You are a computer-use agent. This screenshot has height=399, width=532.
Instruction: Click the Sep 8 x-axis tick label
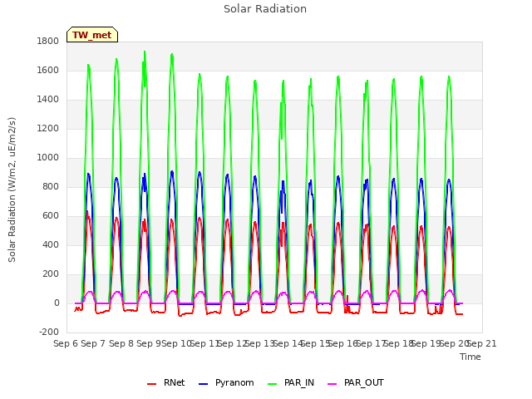point(121,343)
